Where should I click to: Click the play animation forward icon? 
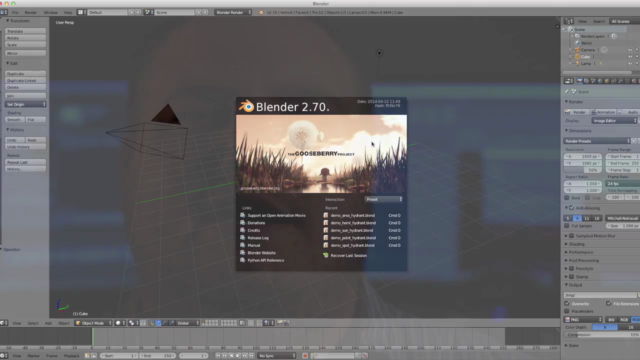tap(238, 356)
